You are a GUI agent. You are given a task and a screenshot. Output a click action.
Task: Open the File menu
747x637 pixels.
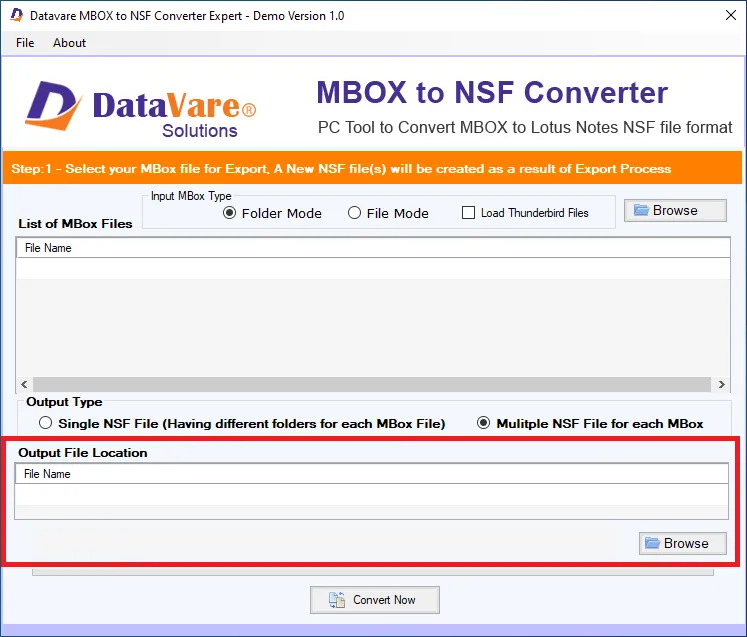pyautogui.click(x=25, y=43)
